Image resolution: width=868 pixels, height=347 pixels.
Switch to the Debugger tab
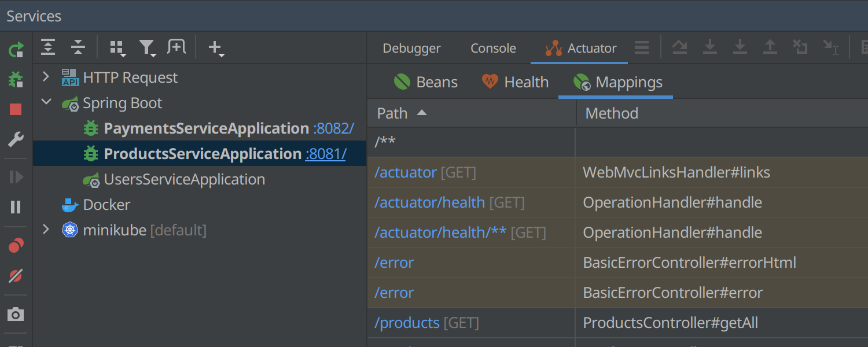pos(411,49)
